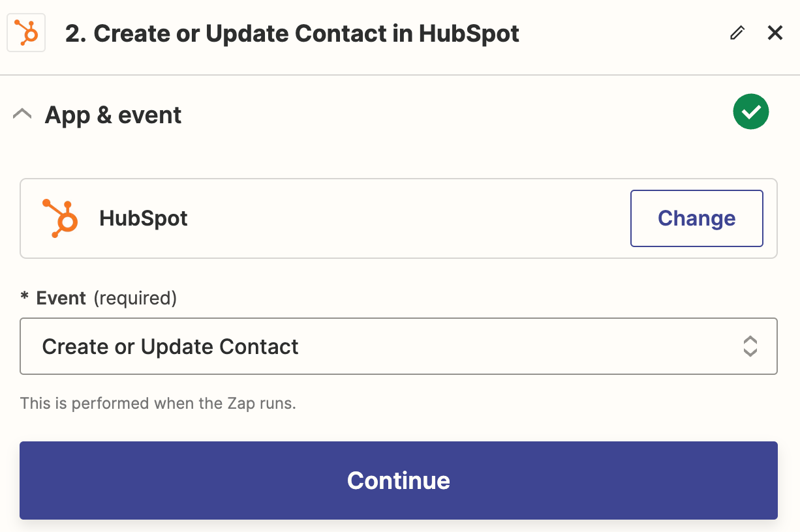Image resolution: width=800 pixels, height=532 pixels.
Task: Rename step using the pencil edit icon
Action: click(737, 33)
